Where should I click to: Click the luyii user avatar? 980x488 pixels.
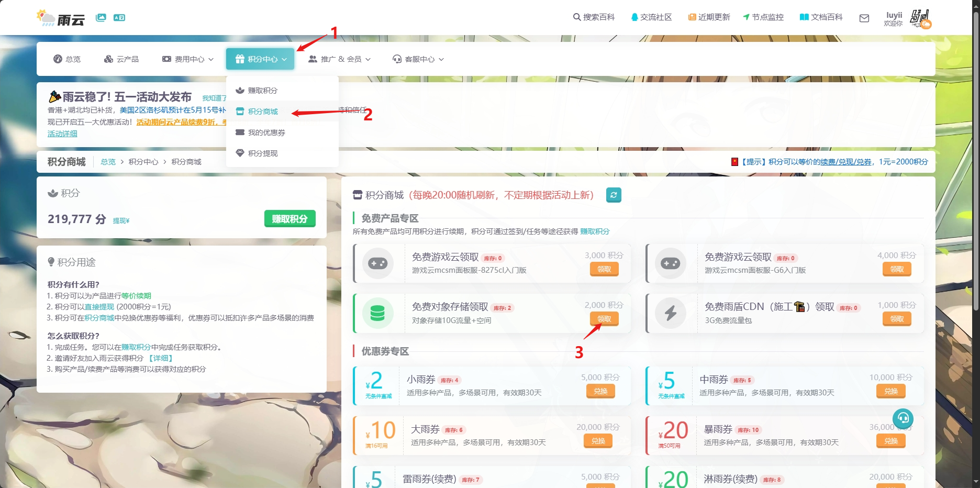click(921, 18)
